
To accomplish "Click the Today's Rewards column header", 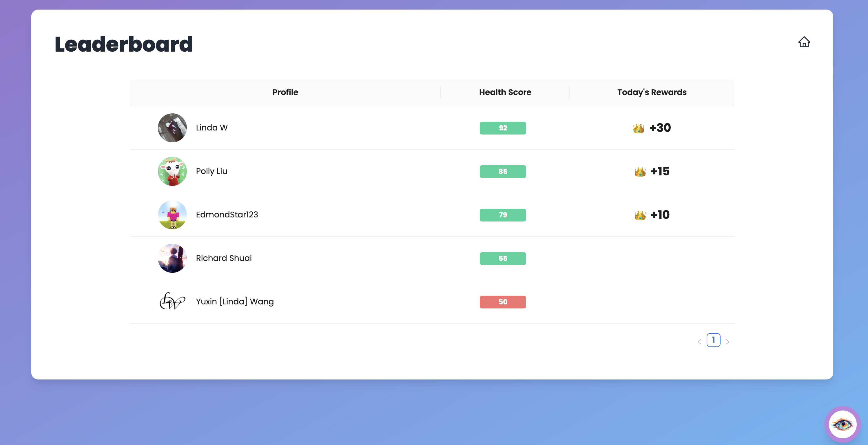I will 651,92.
